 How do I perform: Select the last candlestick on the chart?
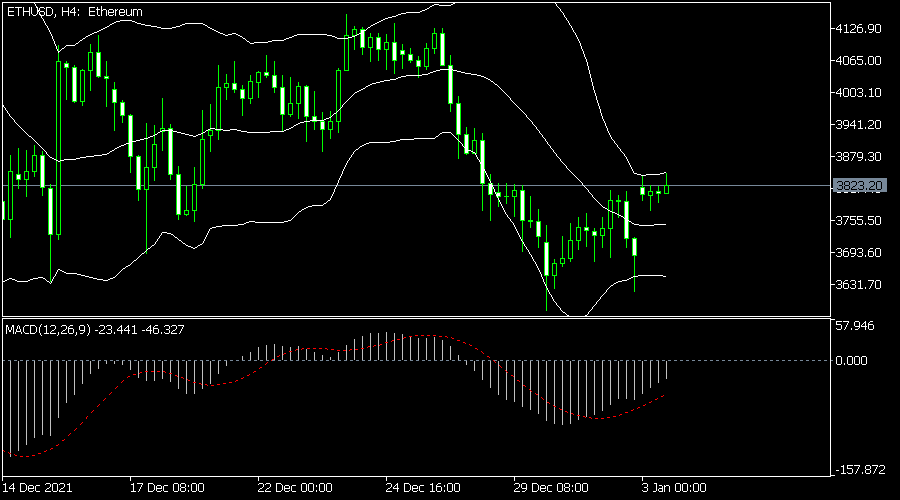666,188
